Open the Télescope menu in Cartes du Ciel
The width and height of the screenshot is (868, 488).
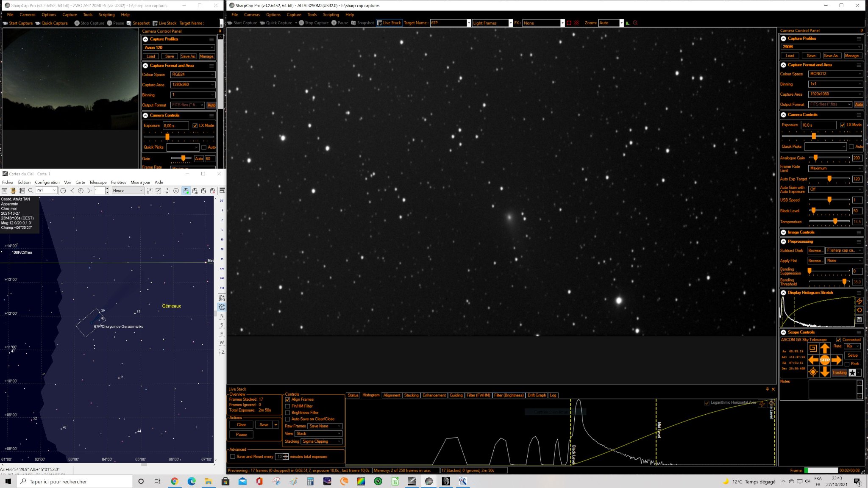point(98,182)
